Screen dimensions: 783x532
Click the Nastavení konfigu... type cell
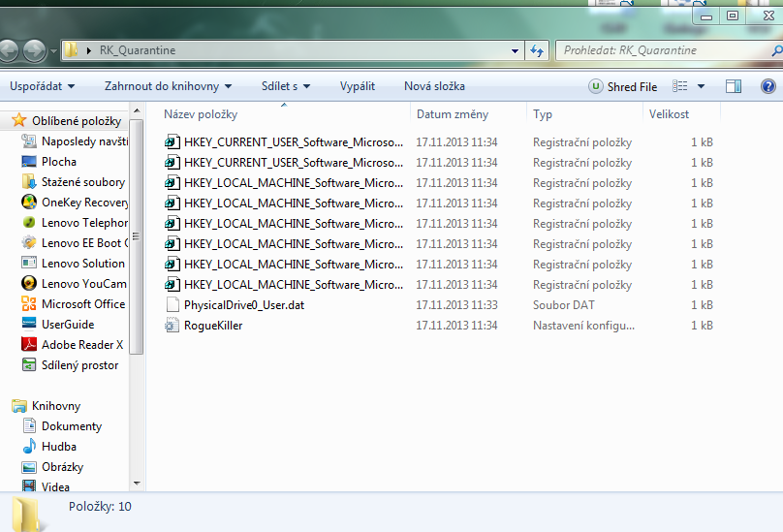(583, 326)
